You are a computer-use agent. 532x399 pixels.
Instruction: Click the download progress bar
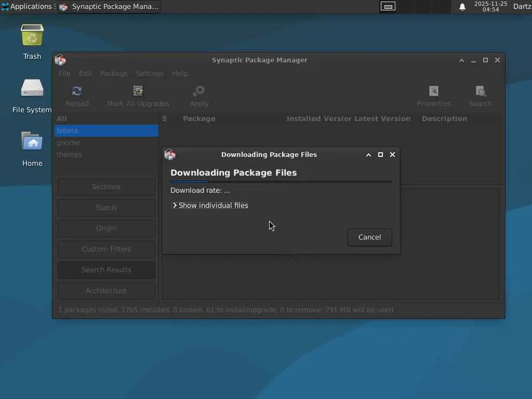pyautogui.click(x=281, y=182)
